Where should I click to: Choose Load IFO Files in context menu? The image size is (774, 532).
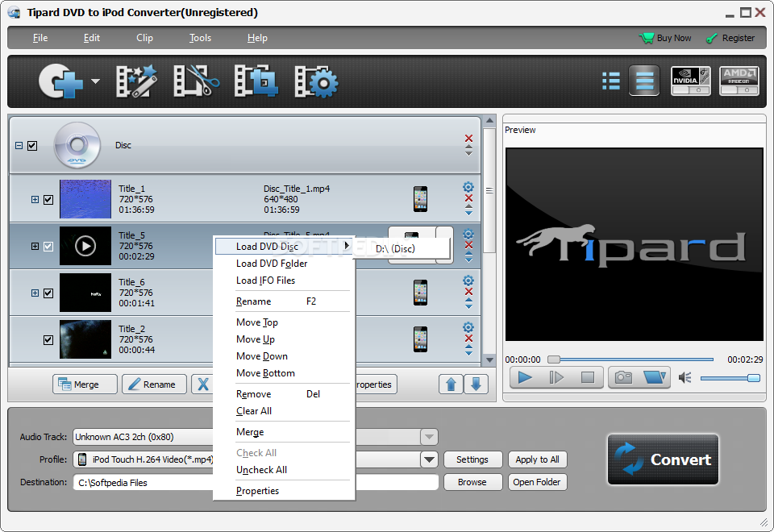click(284, 281)
